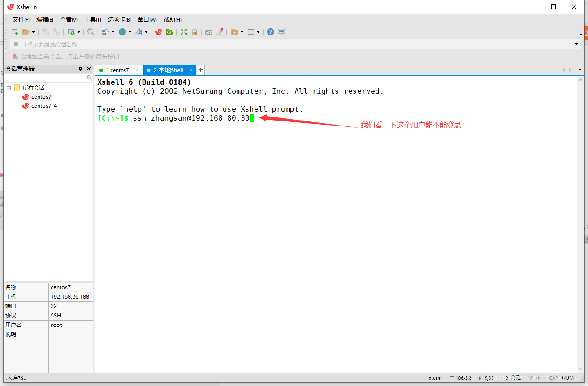Screen dimensions: 588x386
Task: Click the 名称 value centos7 in properties
Action: tap(61, 287)
